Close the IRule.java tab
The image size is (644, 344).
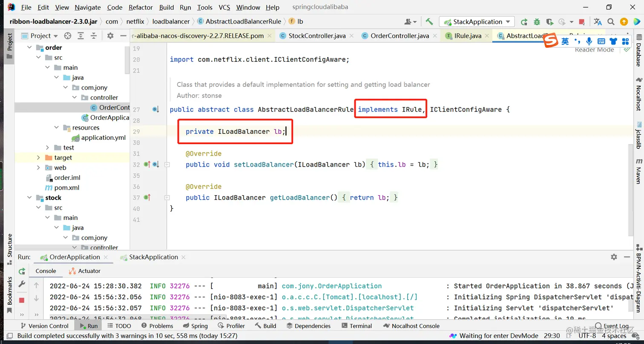pyautogui.click(x=487, y=36)
